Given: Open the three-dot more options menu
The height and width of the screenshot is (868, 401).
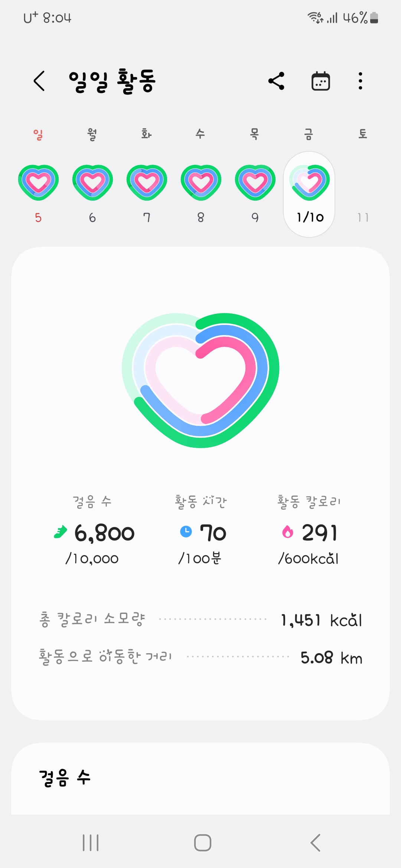Looking at the screenshot, I should [360, 81].
